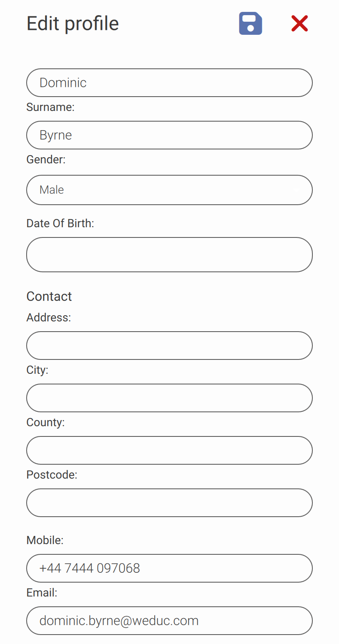Image resolution: width=339 pixels, height=644 pixels.
Task: Focus the empty City input box
Action: click(x=169, y=398)
